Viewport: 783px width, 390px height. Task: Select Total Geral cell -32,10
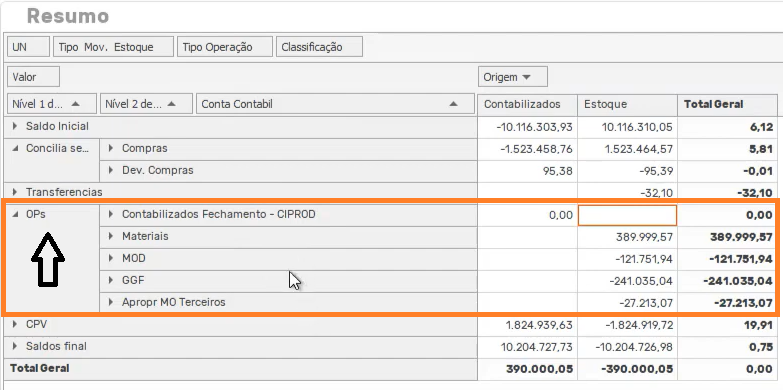(x=728, y=193)
